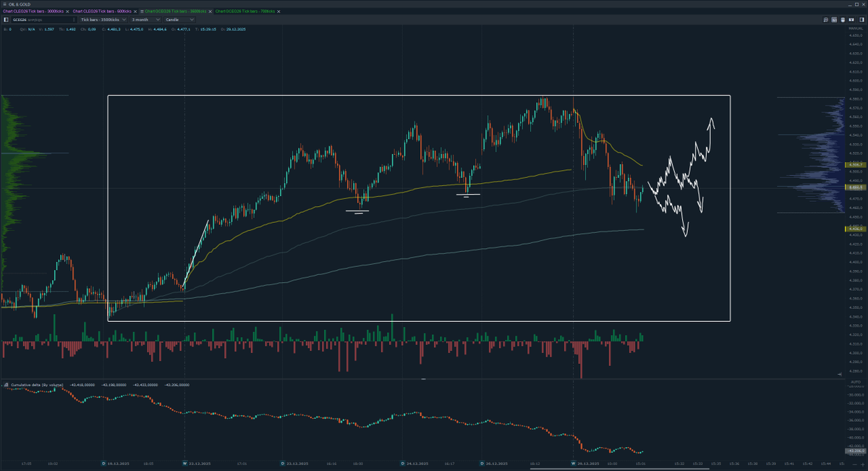Switch to CLEG26 Tick bars 600ticks tab
Screen dimensions: 868x471
point(102,12)
